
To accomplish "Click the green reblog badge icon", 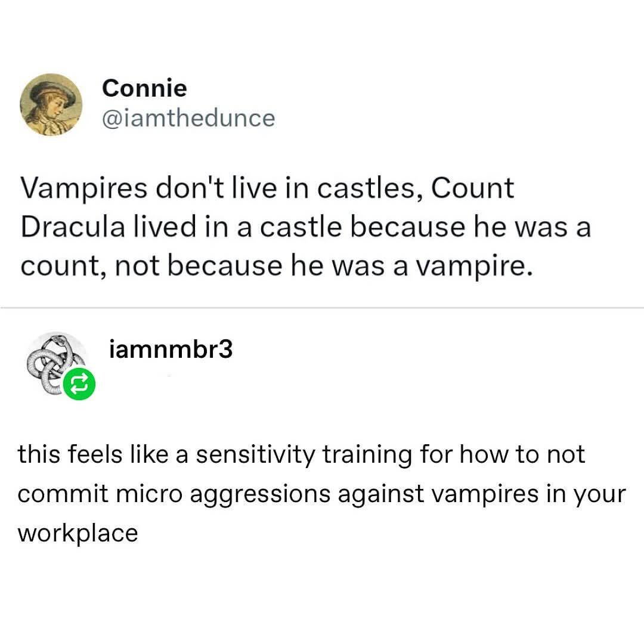I will click(79, 385).
